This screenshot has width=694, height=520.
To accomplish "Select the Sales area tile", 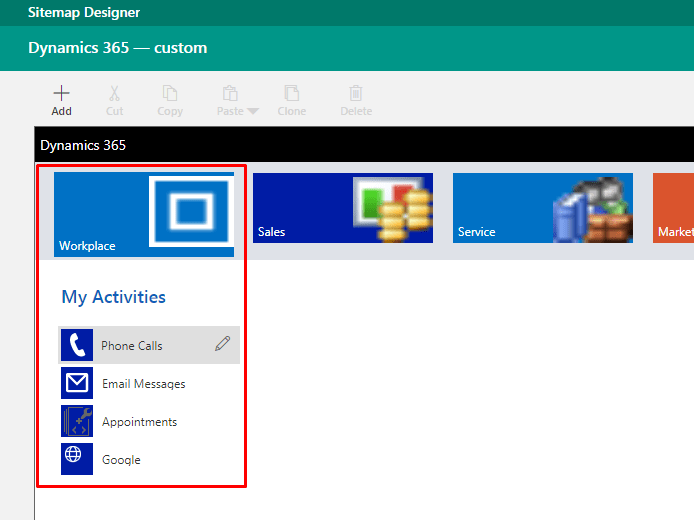I will click(x=342, y=208).
